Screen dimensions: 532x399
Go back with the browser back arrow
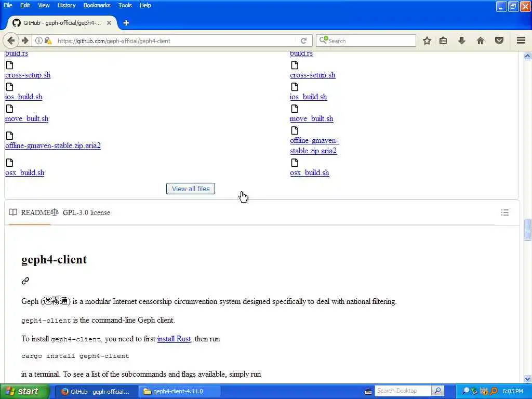11,41
